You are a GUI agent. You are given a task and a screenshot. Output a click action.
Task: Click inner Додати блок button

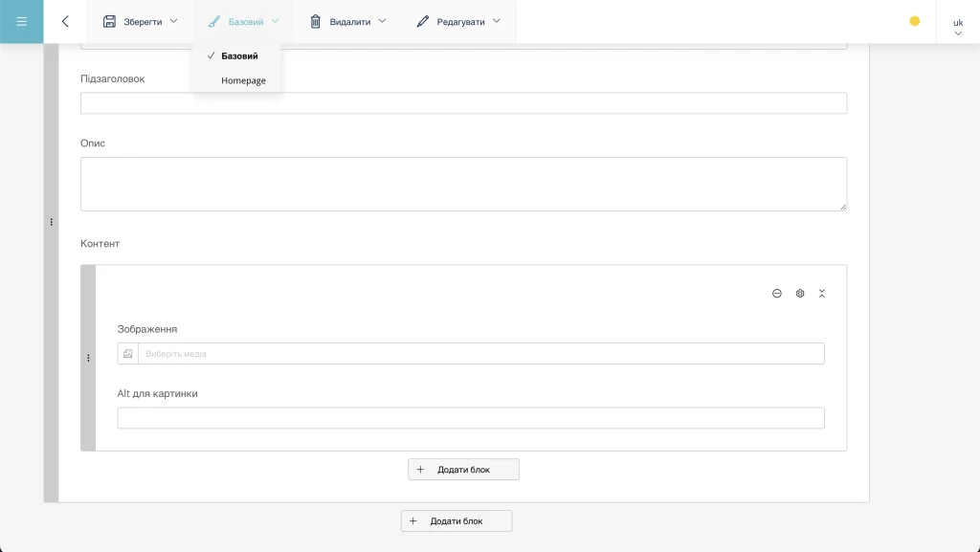464,470
